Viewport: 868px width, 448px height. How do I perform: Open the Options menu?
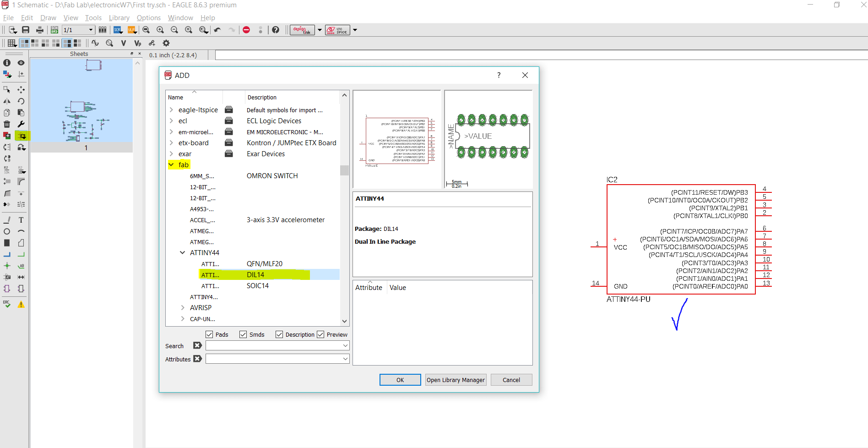(149, 17)
